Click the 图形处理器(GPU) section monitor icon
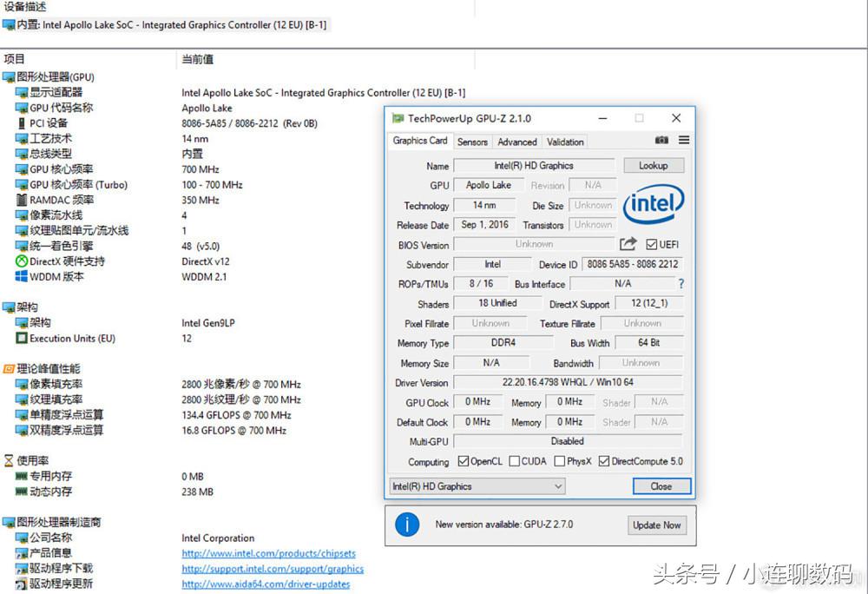 click(9, 77)
